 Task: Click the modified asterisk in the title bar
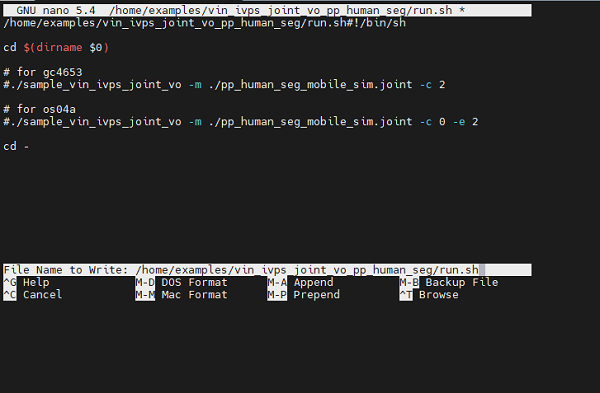tap(462, 10)
